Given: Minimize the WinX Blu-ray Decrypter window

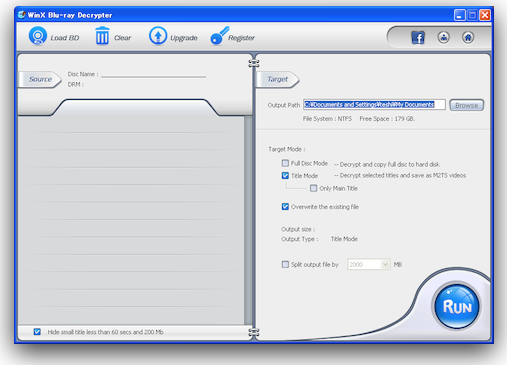Looking at the screenshot, I should [x=459, y=15].
